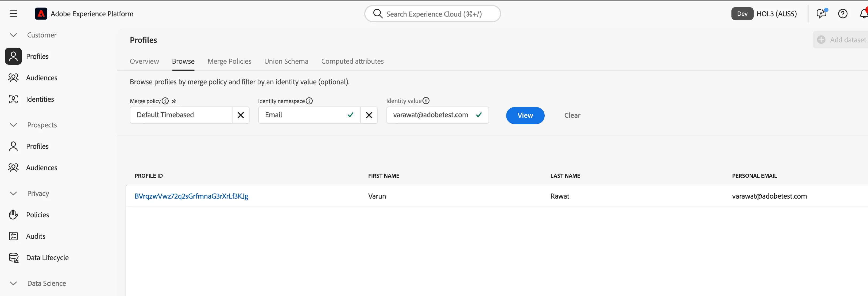Open Identity namespace Email combo box
Viewport: 868px width, 296px height.
309,115
